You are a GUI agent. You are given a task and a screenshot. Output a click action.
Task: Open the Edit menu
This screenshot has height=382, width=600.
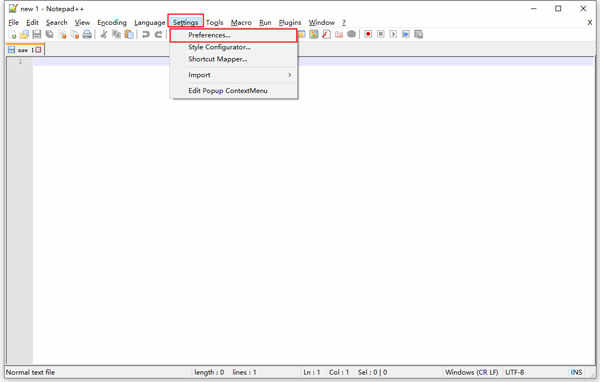(x=33, y=23)
